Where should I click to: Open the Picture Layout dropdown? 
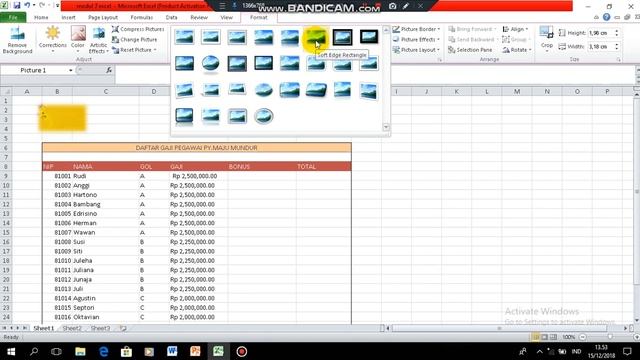pos(416,50)
